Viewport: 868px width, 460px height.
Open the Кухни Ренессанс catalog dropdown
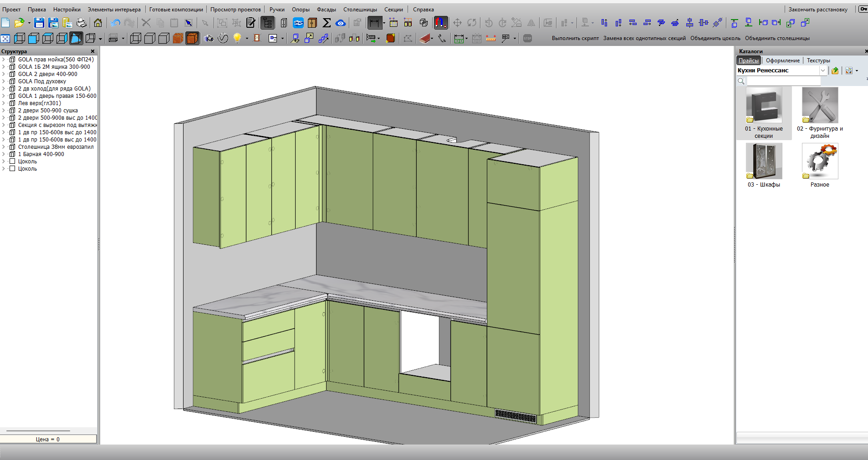pyautogui.click(x=823, y=71)
